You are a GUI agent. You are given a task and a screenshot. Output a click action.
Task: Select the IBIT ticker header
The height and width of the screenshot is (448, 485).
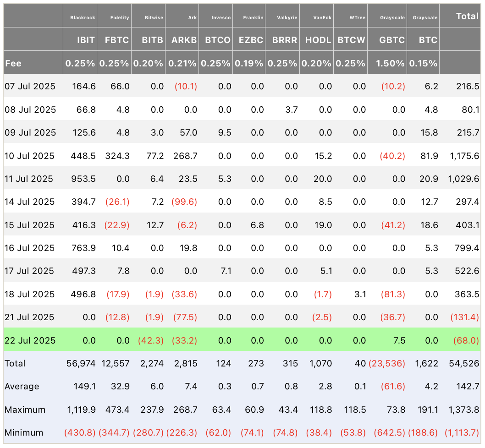86,40
